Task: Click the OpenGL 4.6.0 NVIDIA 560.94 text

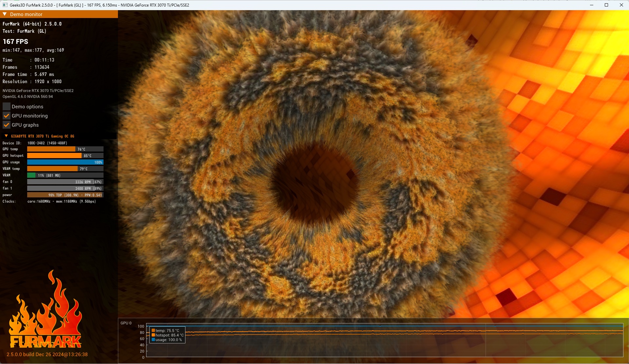Action: coord(28,97)
